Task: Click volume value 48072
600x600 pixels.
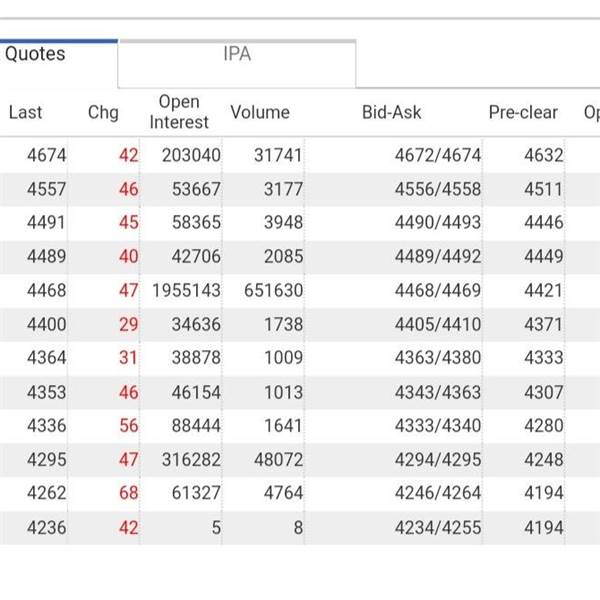Action: point(278,459)
